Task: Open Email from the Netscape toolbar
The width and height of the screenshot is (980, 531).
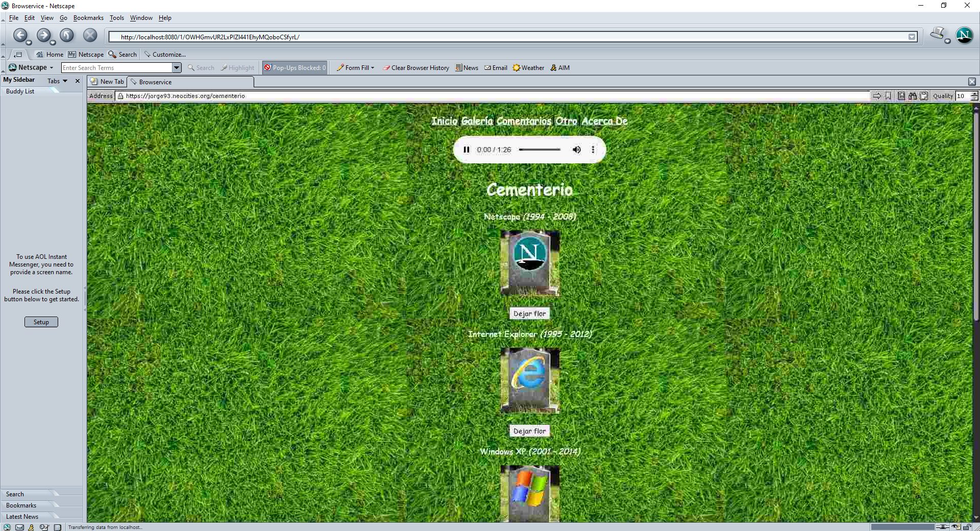Action: click(496, 67)
